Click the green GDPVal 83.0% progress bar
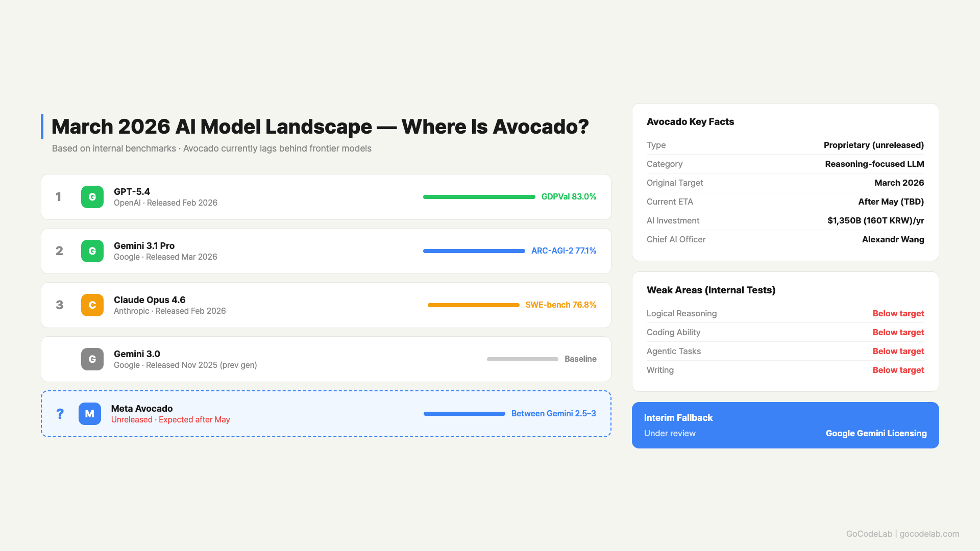980x551 pixels. 479,197
